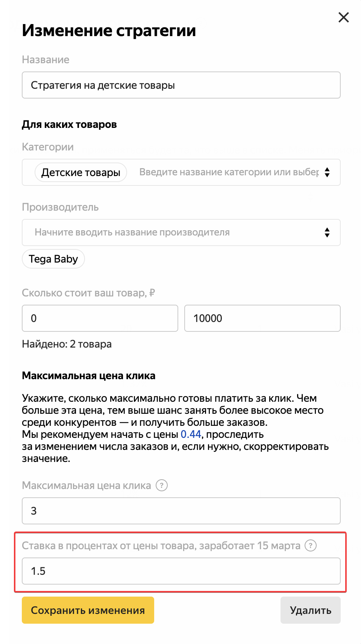Click the Производитель field label
361x644 pixels.
pyautogui.click(x=60, y=207)
